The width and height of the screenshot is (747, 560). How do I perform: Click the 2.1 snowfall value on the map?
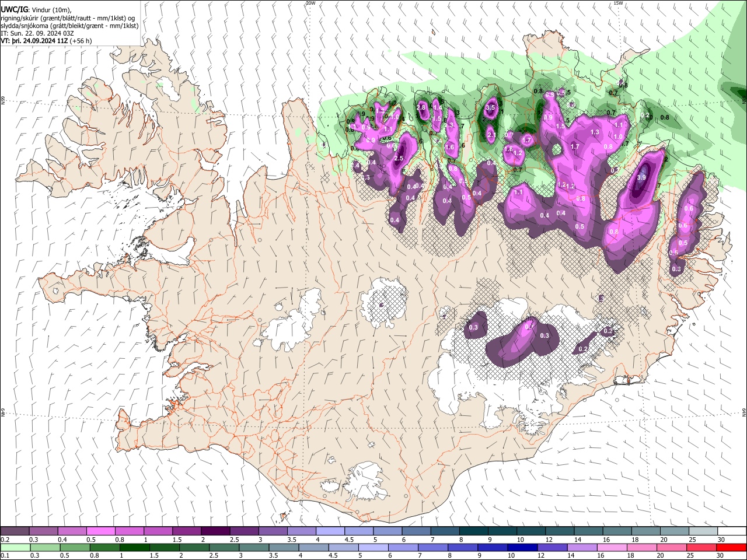[491, 135]
